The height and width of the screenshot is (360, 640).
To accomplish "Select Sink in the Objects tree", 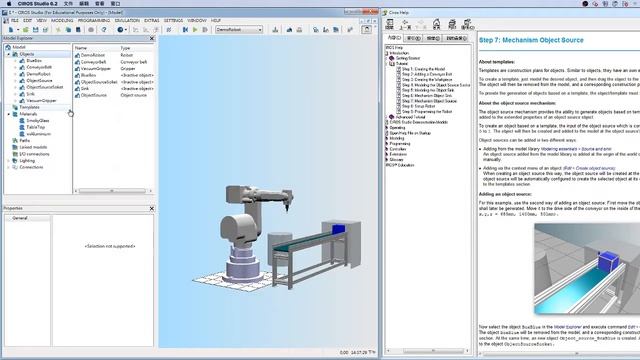I will 31,94.
